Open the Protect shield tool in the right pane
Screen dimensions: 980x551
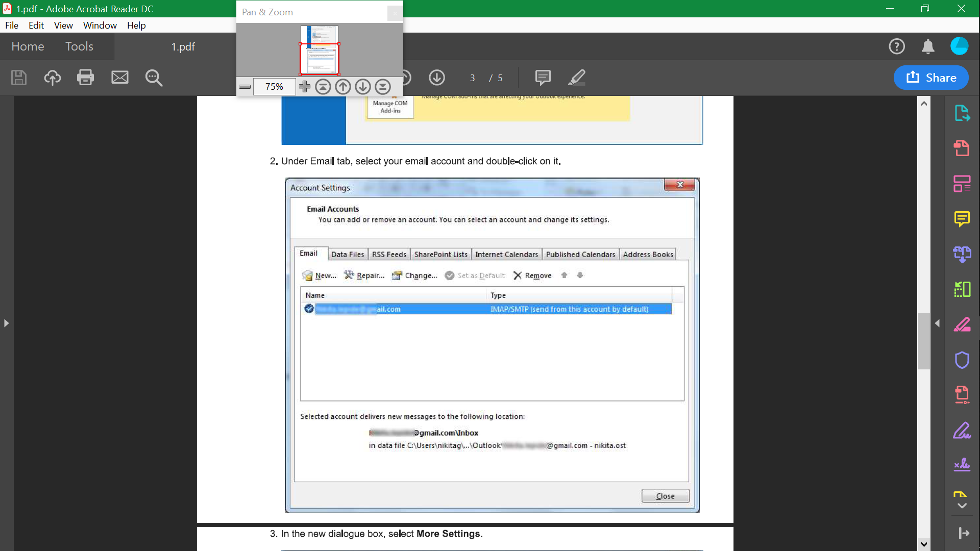[x=962, y=360]
